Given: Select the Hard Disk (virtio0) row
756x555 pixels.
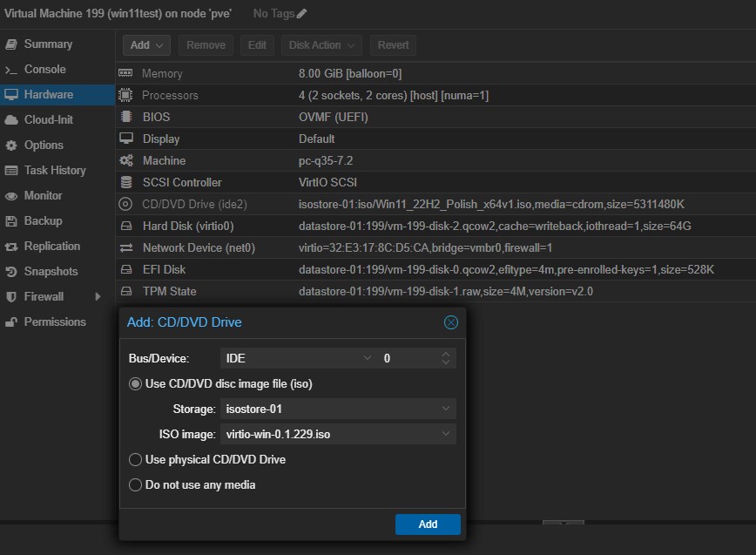Looking at the screenshot, I should [435, 226].
